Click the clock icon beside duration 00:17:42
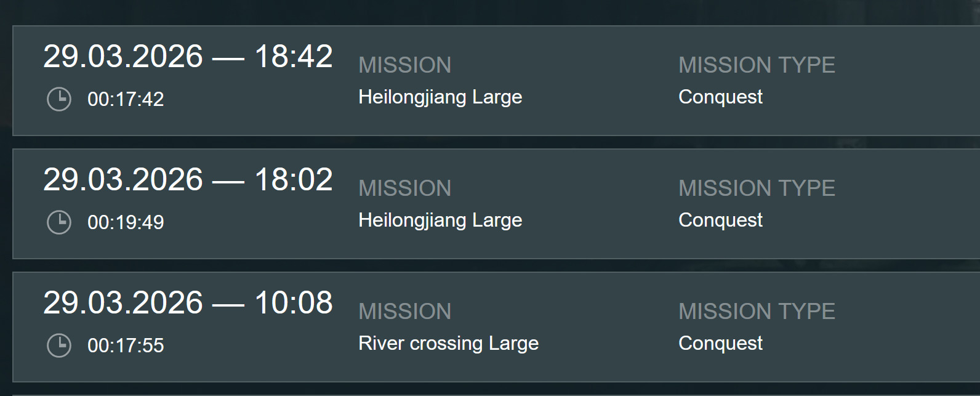Image resolution: width=980 pixels, height=396 pixels. [x=59, y=99]
